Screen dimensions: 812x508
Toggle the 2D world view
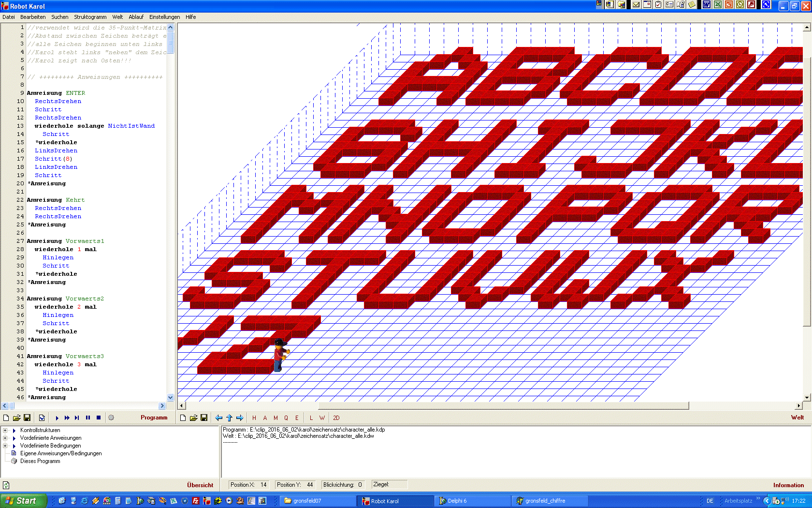(x=336, y=418)
